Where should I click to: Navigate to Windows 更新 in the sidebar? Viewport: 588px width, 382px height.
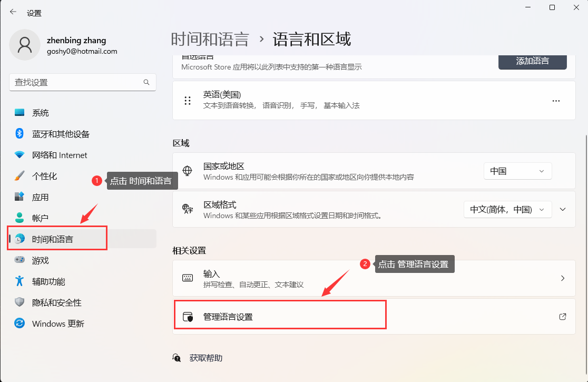coord(58,324)
